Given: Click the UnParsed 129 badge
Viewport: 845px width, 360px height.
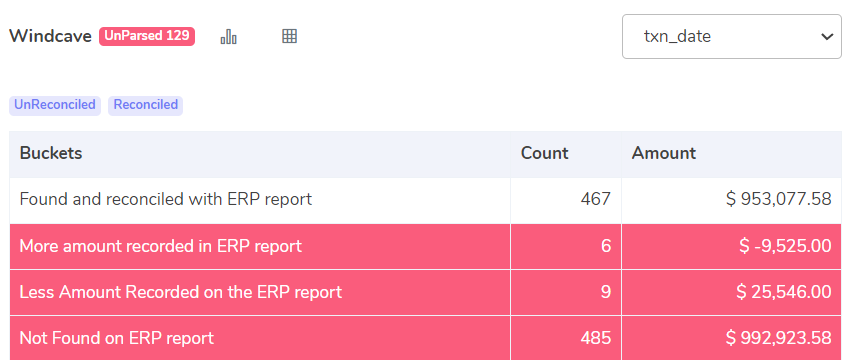Looking at the screenshot, I should [x=147, y=36].
